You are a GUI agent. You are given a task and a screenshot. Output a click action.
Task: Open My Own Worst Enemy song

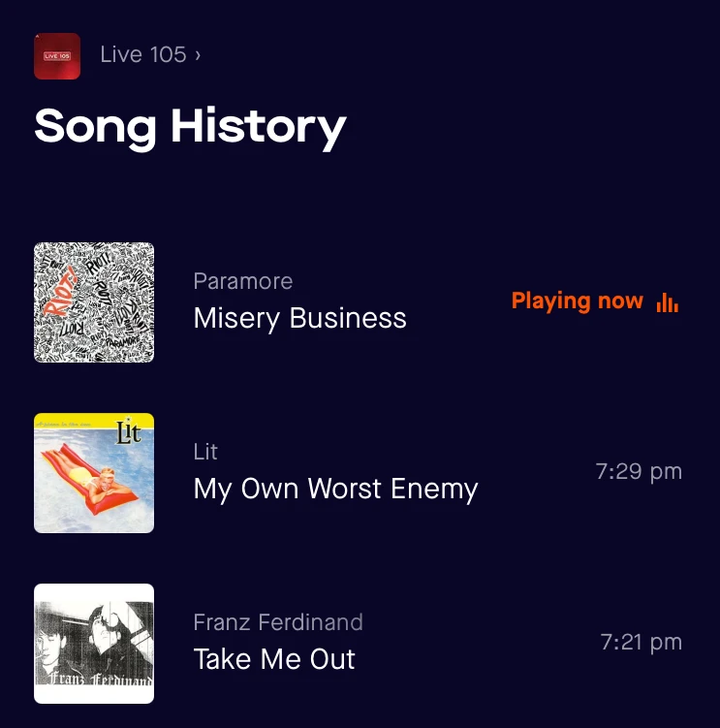click(335, 490)
